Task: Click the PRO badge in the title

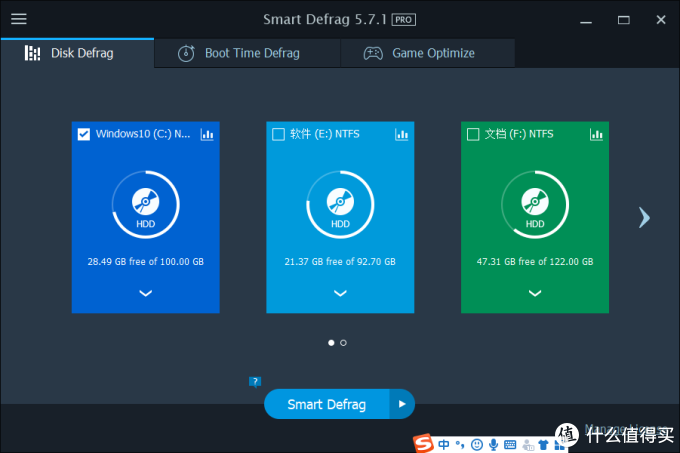Action: pos(404,20)
